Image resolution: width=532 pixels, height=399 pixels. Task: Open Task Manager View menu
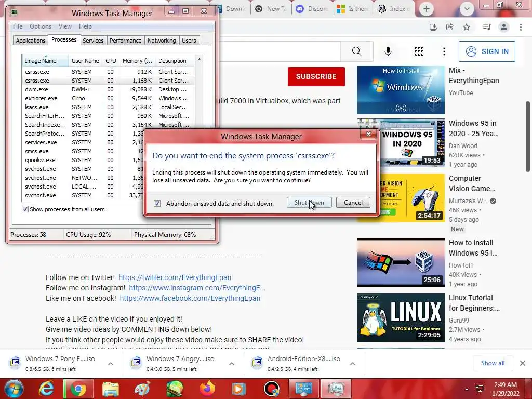pyautogui.click(x=65, y=26)
